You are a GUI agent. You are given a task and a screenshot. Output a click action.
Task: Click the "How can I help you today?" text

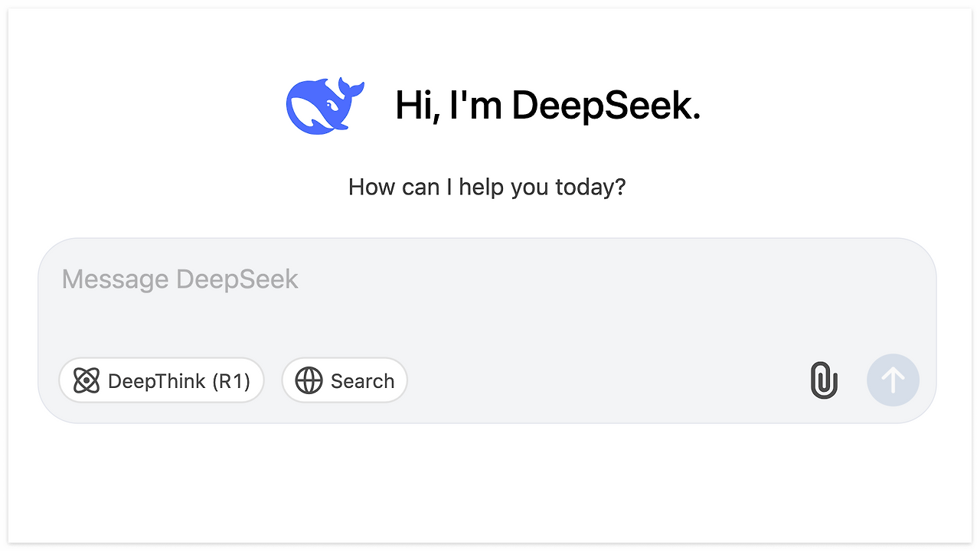click(x=487, y=187)
